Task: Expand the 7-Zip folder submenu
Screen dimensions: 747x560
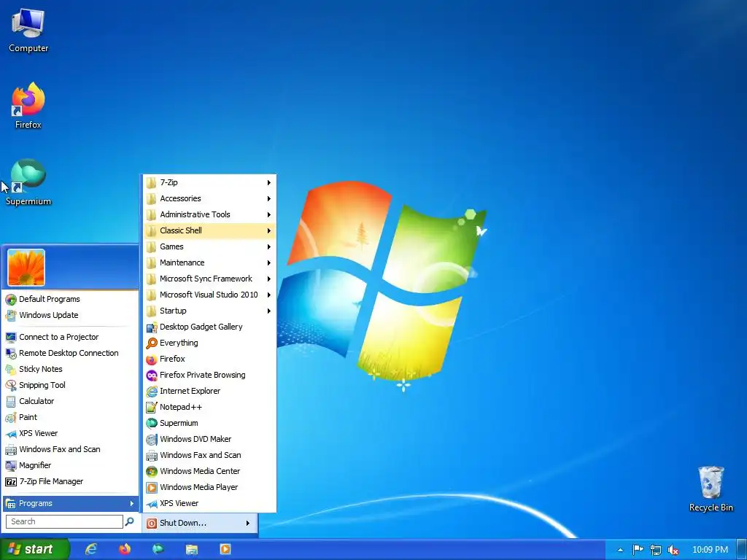Action: point(209,182)
